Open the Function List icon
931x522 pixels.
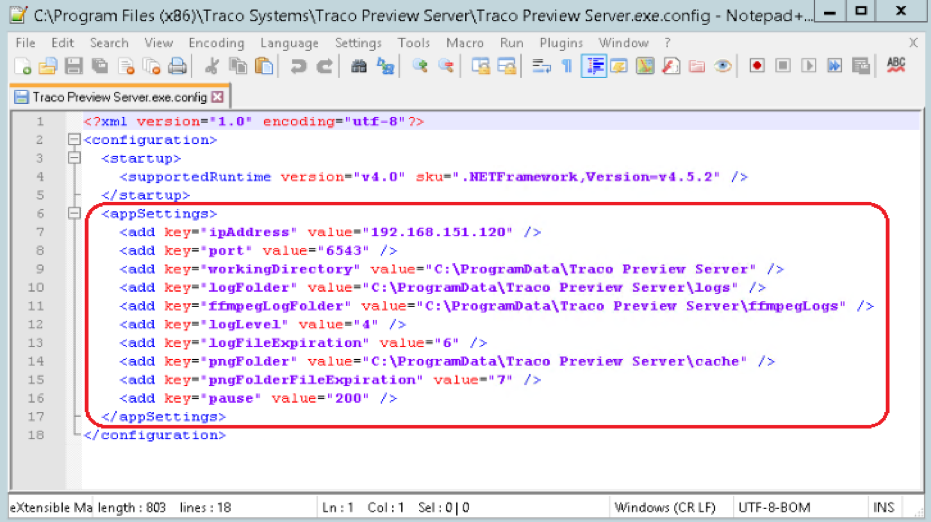click(x=671, y=66)
